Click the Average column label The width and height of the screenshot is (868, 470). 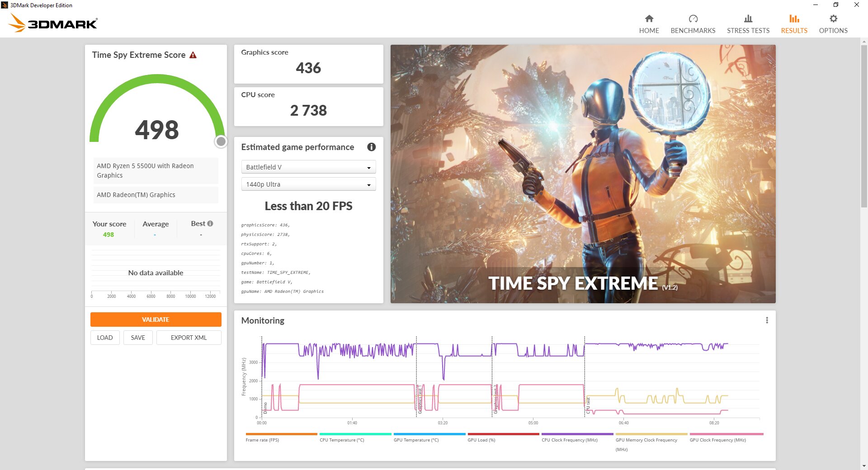point(156,224)
